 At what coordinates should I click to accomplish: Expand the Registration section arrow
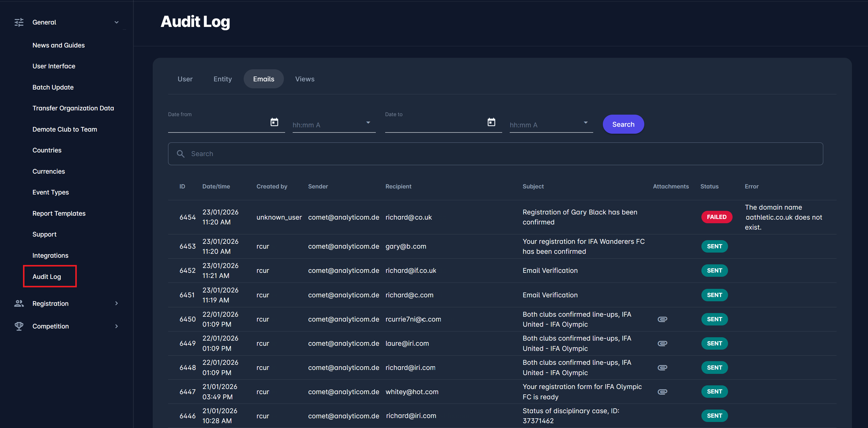[x=117, y=303]
